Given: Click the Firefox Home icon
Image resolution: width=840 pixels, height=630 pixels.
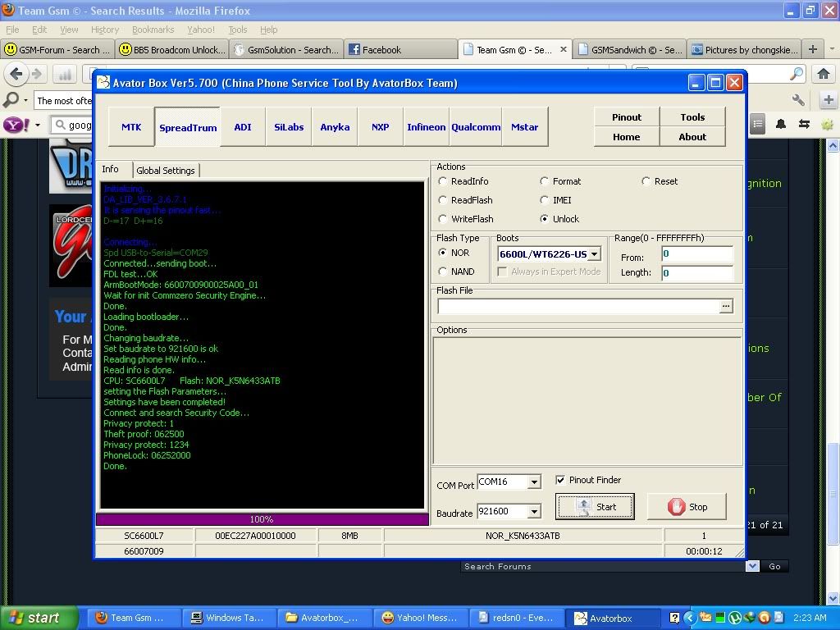Looking at the screenshot, I should (x=824, y=74).
